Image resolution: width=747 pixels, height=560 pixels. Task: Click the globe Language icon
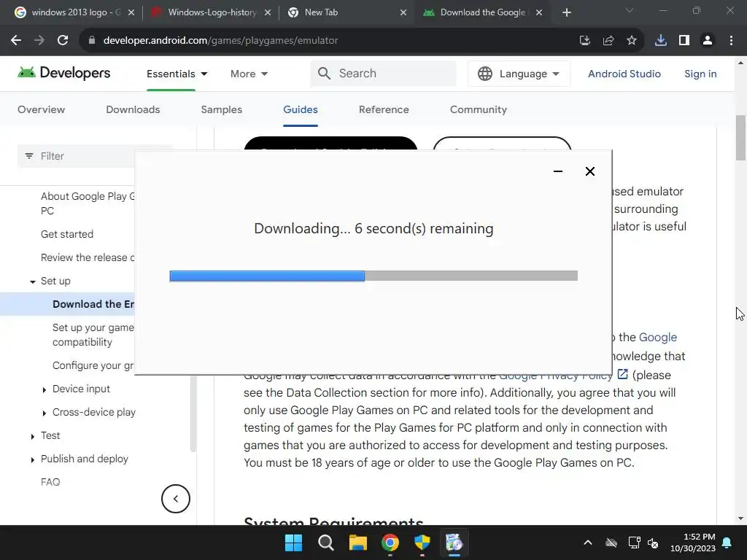[x=485, y=74]
